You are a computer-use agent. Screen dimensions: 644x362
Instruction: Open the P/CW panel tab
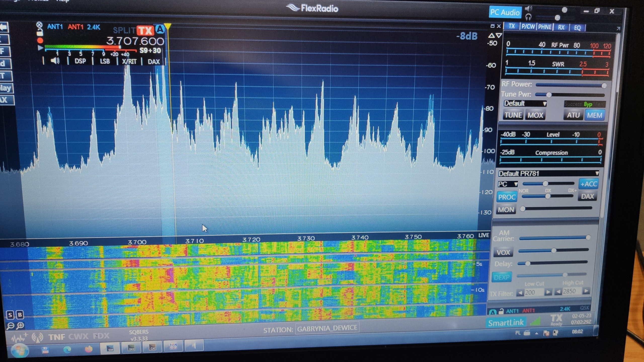tap(528, 27)
